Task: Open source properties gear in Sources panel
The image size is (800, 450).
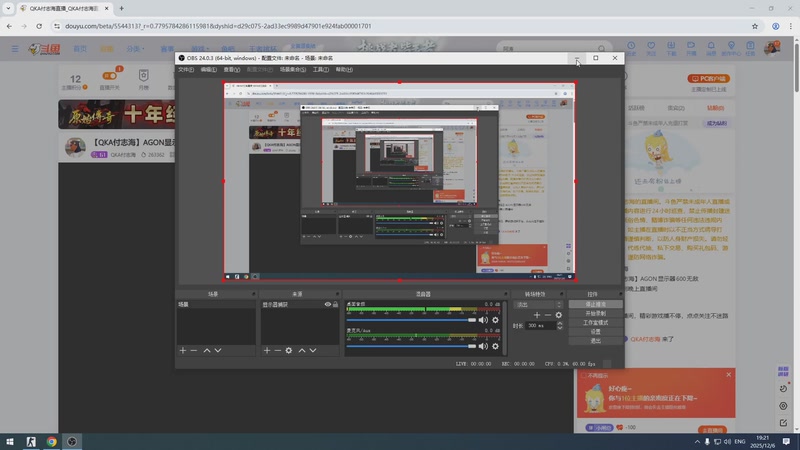Action: (x=289, y=351)
